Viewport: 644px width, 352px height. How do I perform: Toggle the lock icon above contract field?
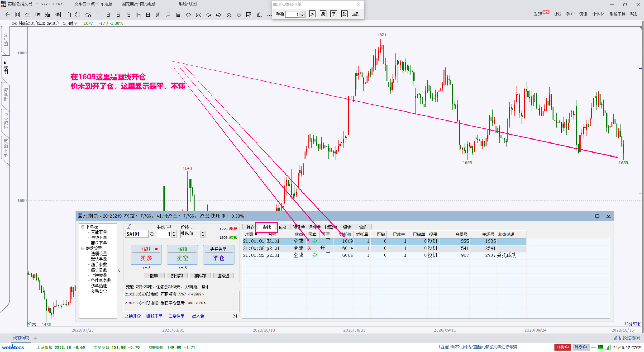pos(129,227)
